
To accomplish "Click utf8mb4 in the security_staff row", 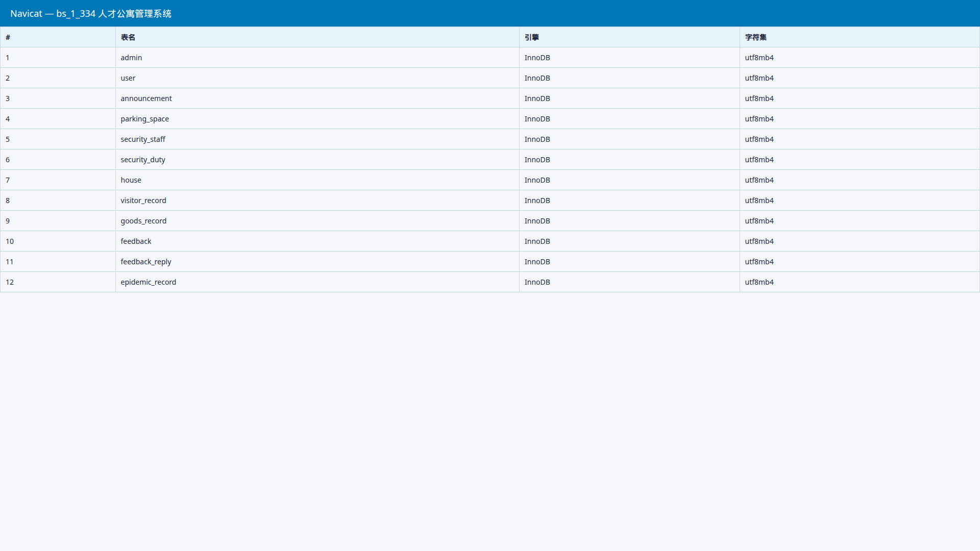I will (x=759, y=139).
